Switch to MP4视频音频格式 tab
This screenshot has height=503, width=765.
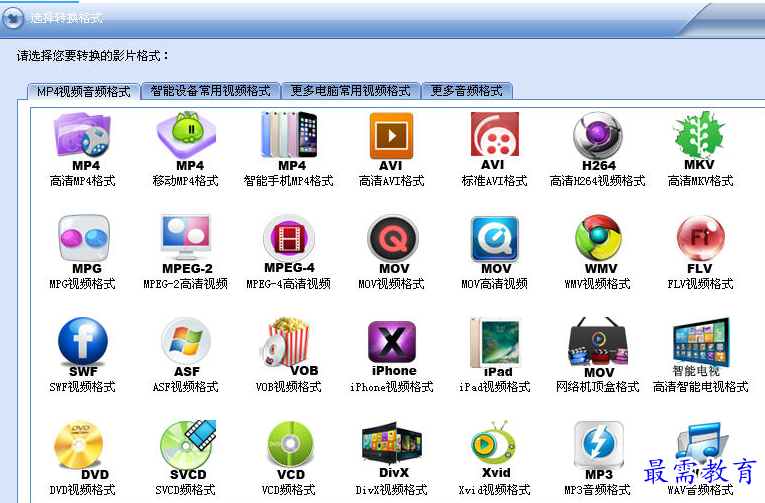pyautogui.click(x=83, y=91)
